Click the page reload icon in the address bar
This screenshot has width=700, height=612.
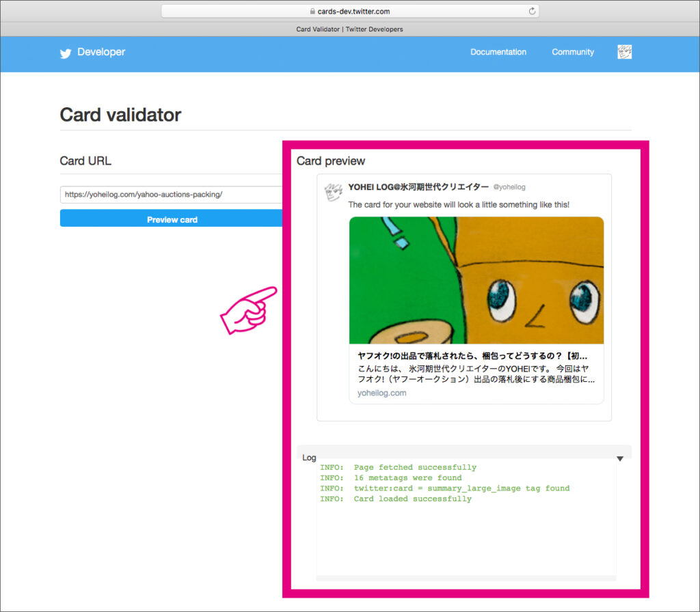(533, 10)
